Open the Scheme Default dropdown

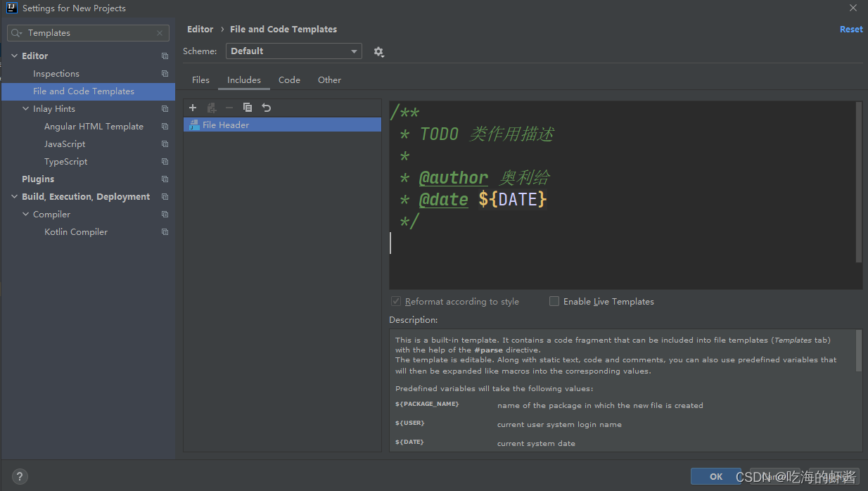(x=294, y=51)
